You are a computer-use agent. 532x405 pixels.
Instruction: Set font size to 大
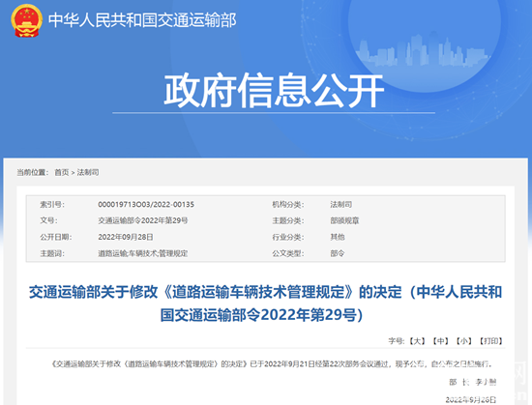coord(417,341)
